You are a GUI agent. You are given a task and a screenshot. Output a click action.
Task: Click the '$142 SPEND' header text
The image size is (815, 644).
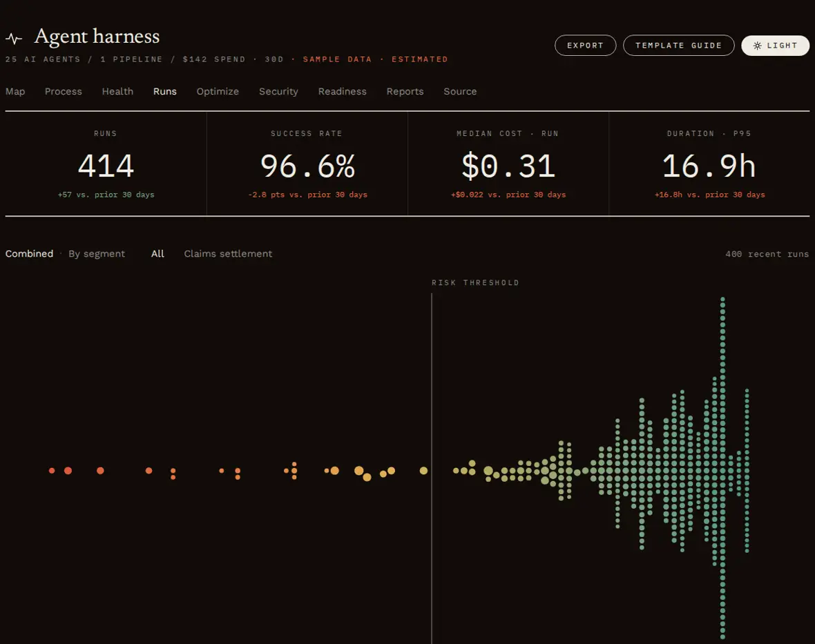tap(213, 59)
